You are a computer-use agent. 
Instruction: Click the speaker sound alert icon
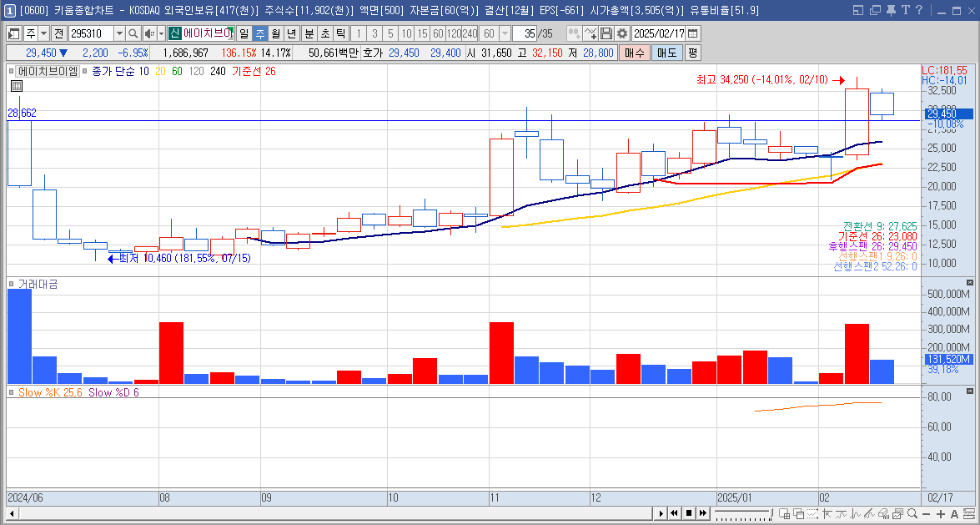coord(148,33)
